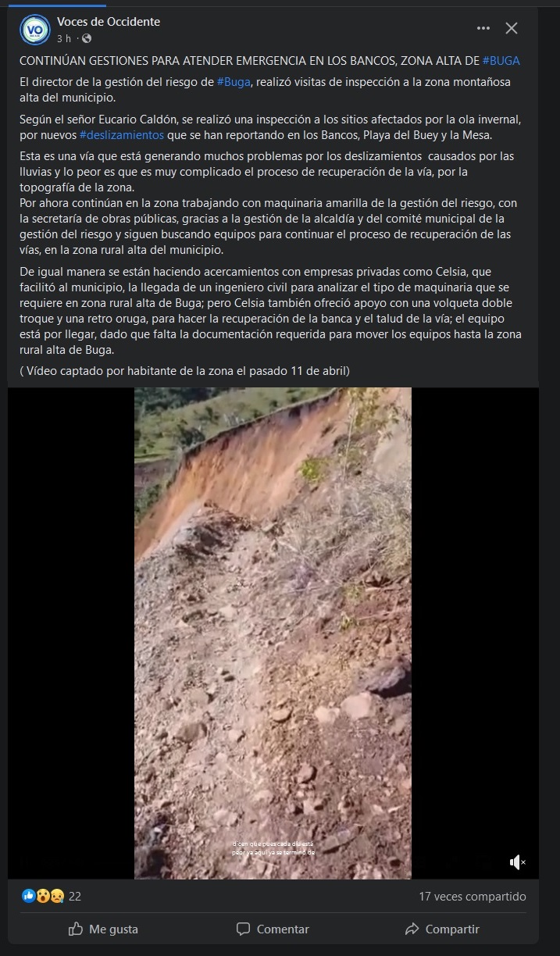Screen dimensions: 560x956
Task: Click the public globe privacy icon
Action: [x=87, y=38]
